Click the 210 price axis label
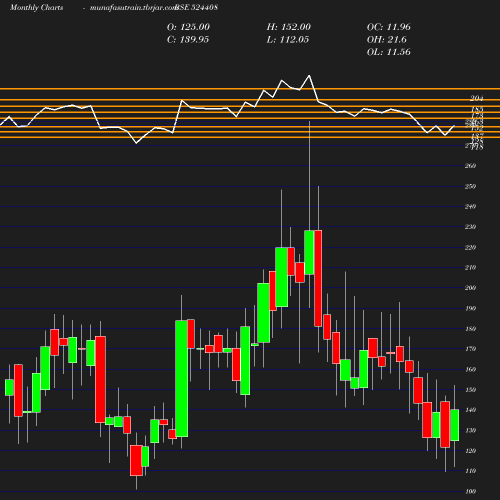 point(470,267)
